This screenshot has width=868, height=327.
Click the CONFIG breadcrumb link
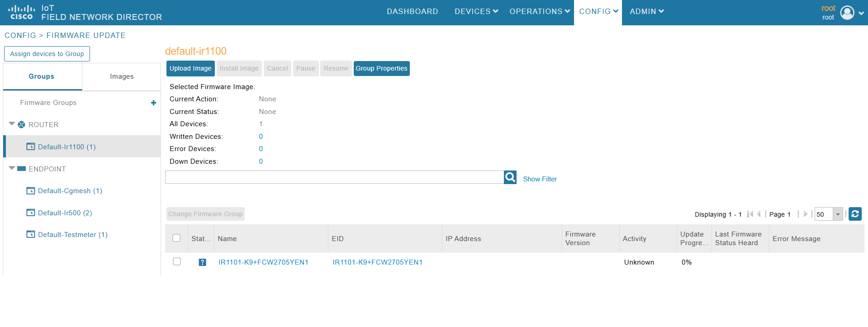pos(20,35)
